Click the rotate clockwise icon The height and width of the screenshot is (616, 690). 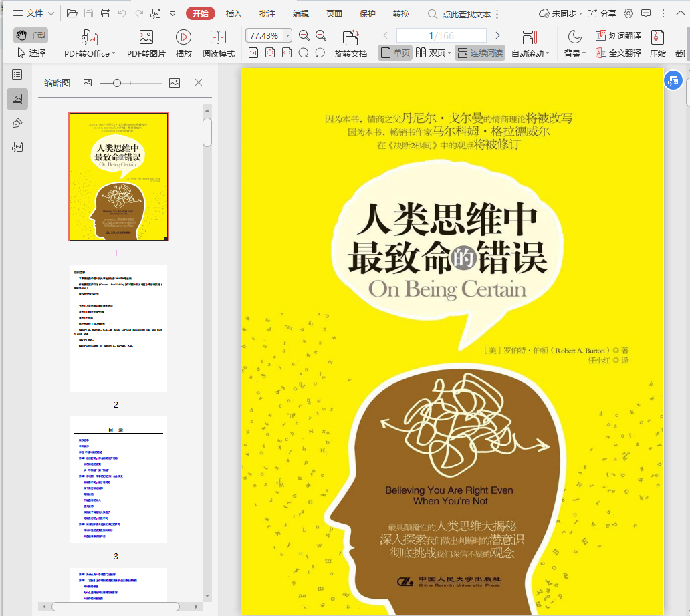(303, 53)
